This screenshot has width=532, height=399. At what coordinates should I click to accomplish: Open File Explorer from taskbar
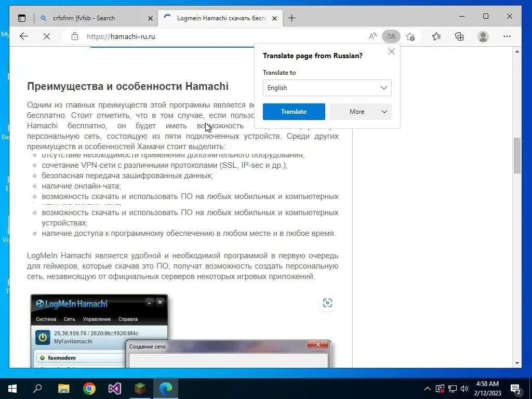(x=63, y=389)
